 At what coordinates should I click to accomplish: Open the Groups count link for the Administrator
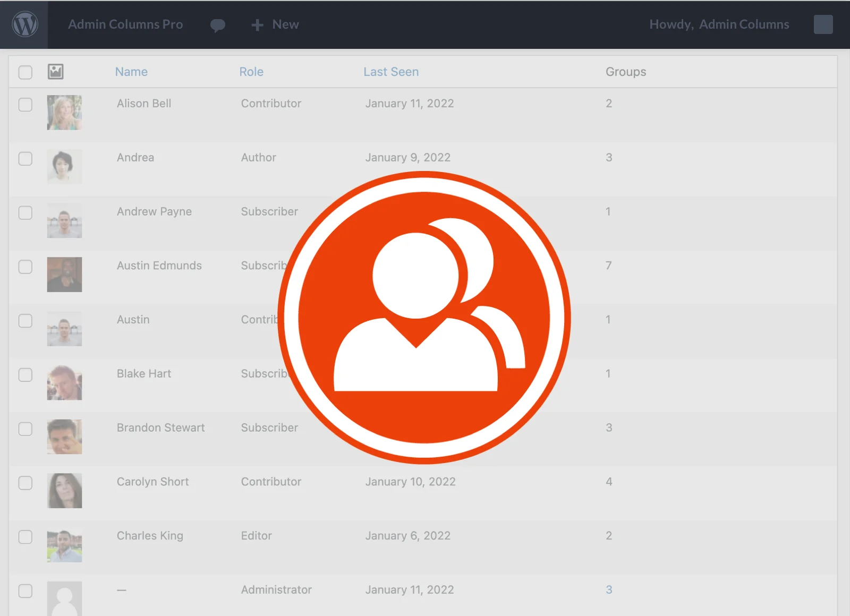[x=609, y=589]
